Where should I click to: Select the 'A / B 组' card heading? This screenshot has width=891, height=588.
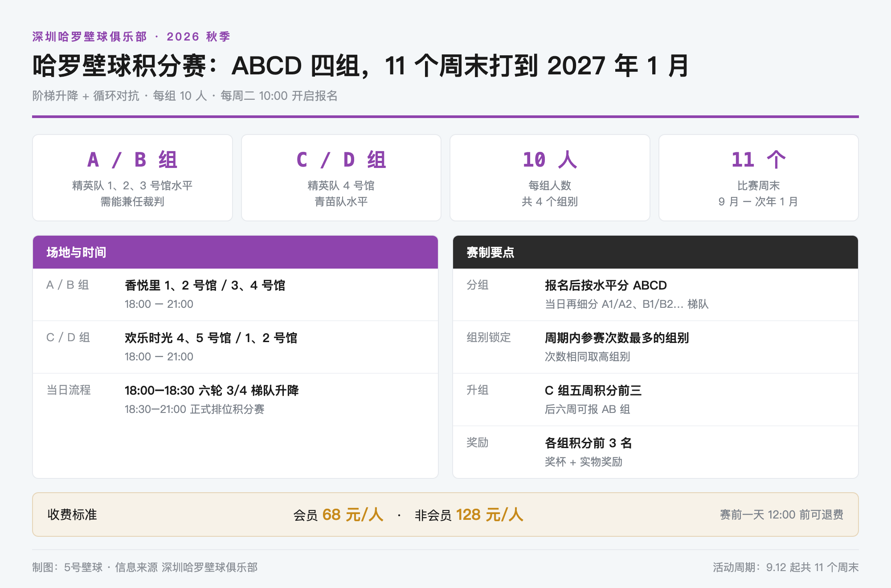tap(132, 159)
